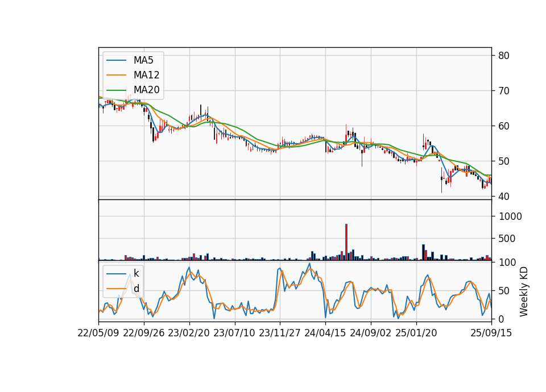Click the 25/01/20 date tick label
The height and width of the screenshot is (392, 546).
tap(416, 333)
